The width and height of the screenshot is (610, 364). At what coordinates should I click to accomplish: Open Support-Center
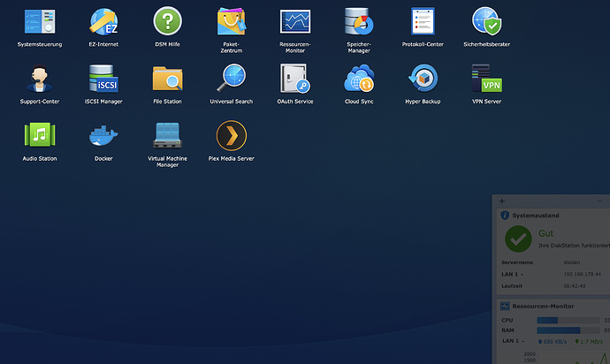click(40, 79)
